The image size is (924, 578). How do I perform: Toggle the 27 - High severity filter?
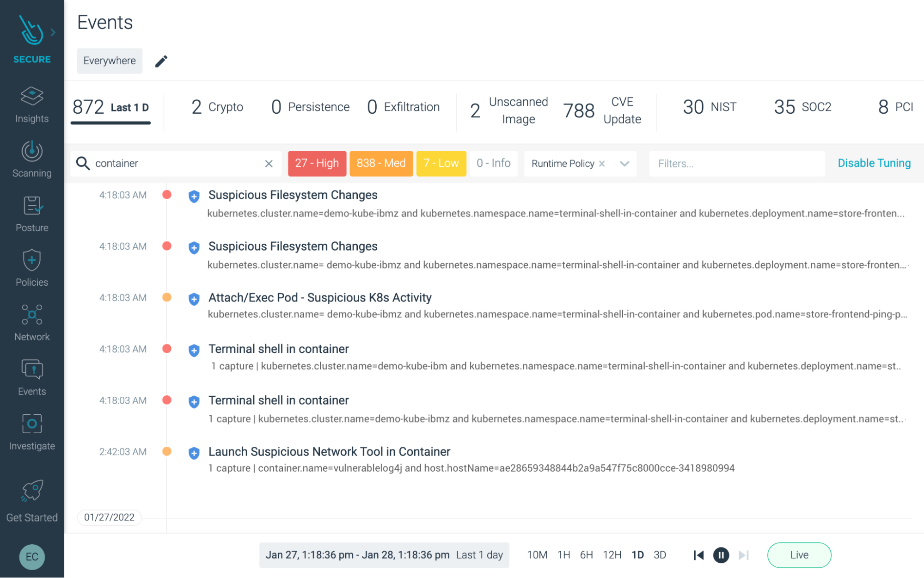pyautogui.click(x=317, y=163)
